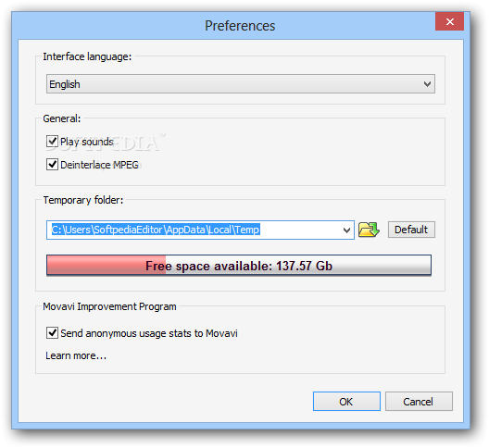Viewport: 489px width, 448px height.
Task: Follow the Learn more... link
Action: (x=76, y=355)
